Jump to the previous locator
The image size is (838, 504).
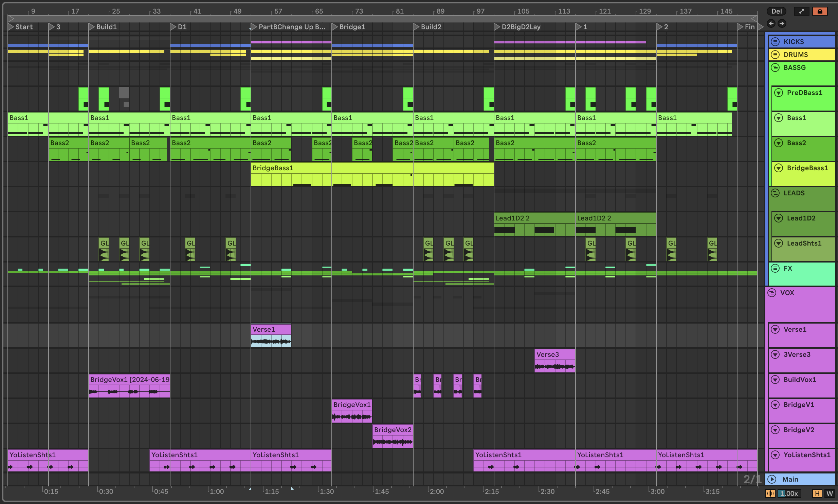click(771, 23)
